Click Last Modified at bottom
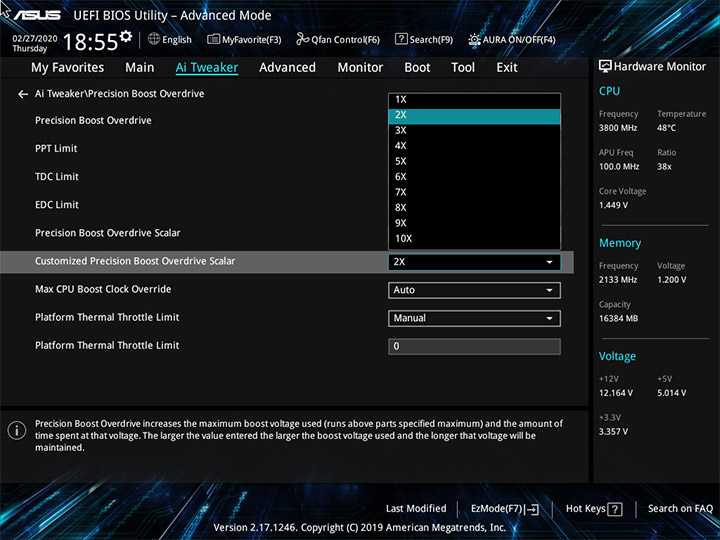Screen dimensions: 720x540 tap(416, 508)
